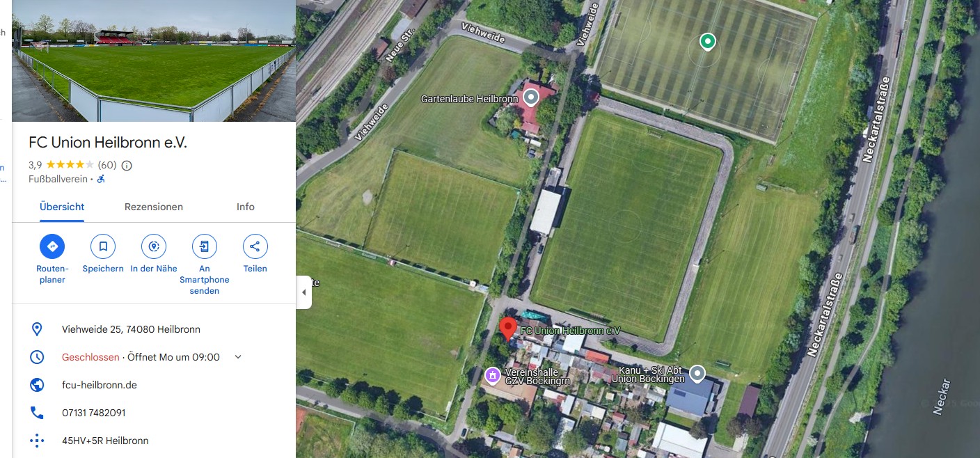The height and width of the screenshot is (458, 980).
Task: Search In der Nähe nearby places
Action: pos(154,246)
